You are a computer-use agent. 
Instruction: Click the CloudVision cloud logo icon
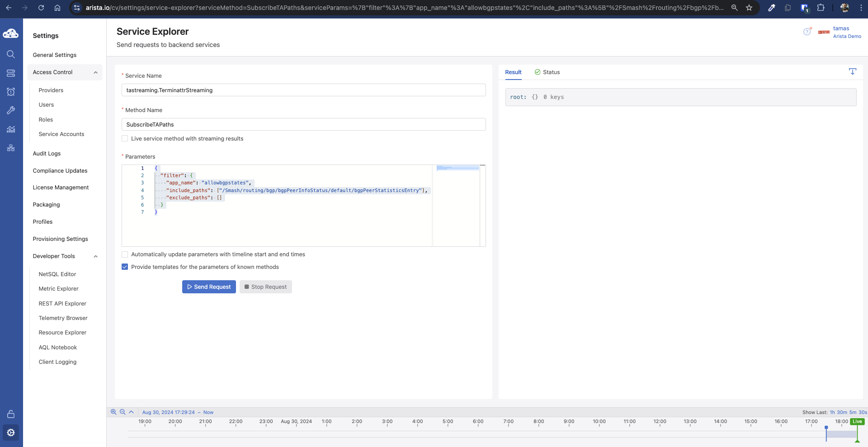(x=11, y=33)
